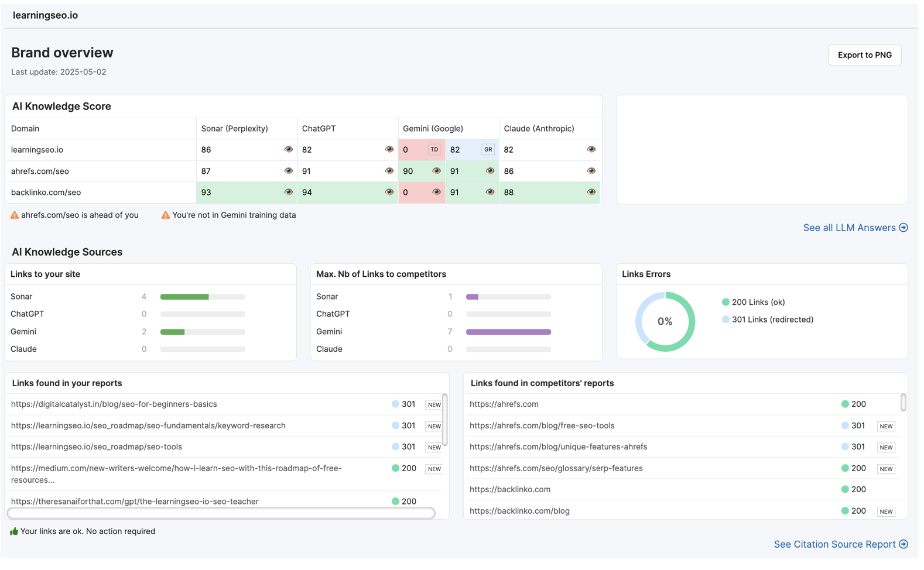Click warning icon beside not in Gemini training data

pyautogui.click(x=166, y=215)
